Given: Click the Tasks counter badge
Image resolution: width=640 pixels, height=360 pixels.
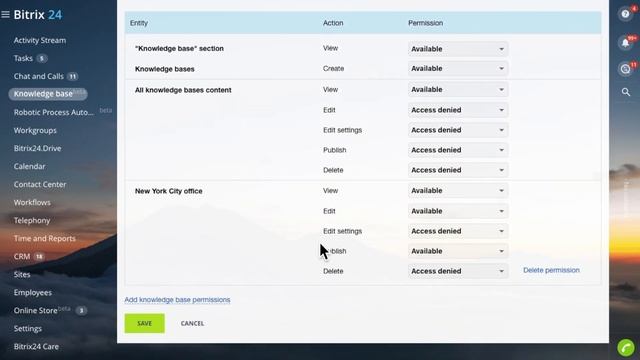Looking at the screenshot, I should 41,59.
